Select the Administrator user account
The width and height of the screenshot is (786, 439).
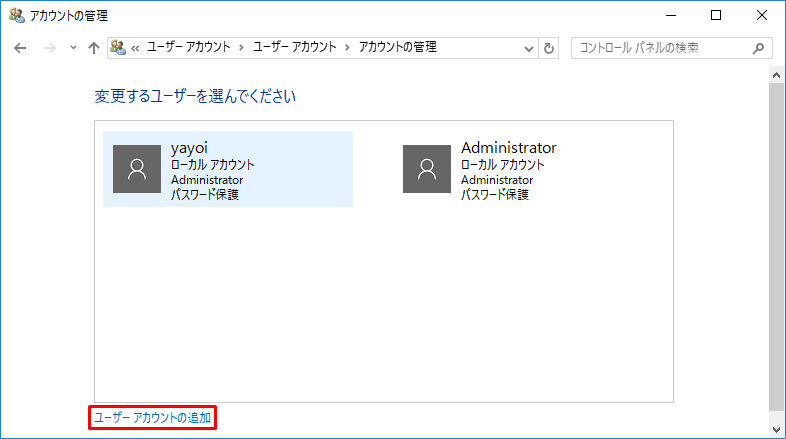coord(517,169)
